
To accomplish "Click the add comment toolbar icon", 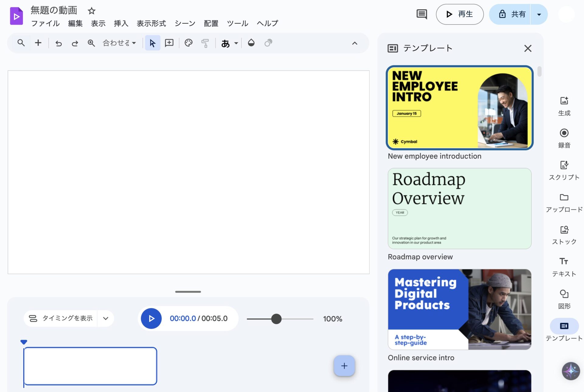I will tap(169, 43).
